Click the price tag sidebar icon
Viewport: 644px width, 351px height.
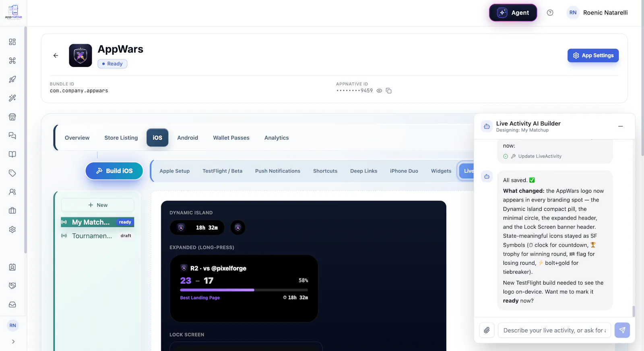pos(12,173)
